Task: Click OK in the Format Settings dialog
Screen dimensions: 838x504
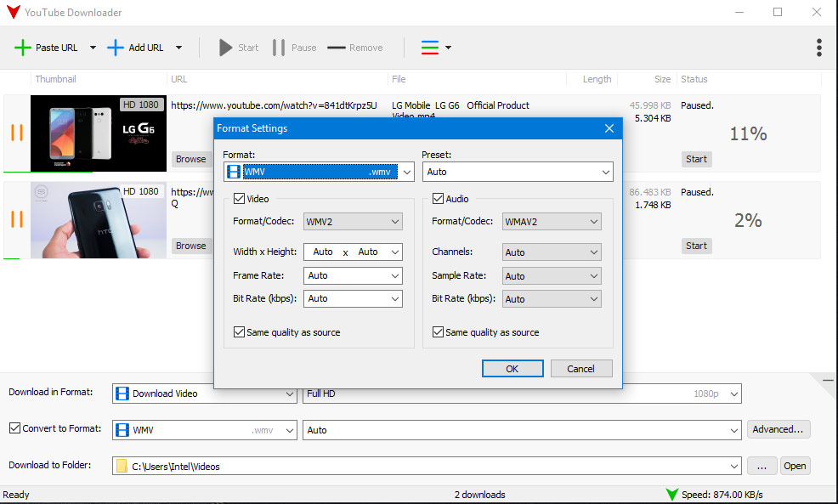Action: [512, 369]
